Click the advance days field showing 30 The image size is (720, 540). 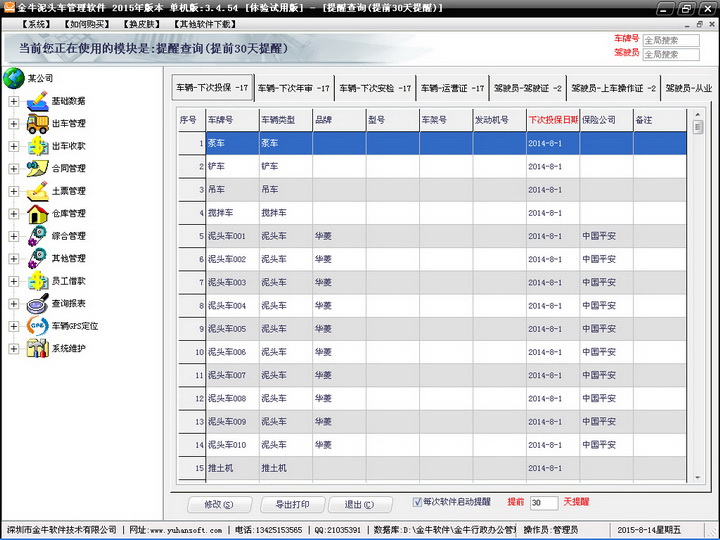tap(544, 503)
